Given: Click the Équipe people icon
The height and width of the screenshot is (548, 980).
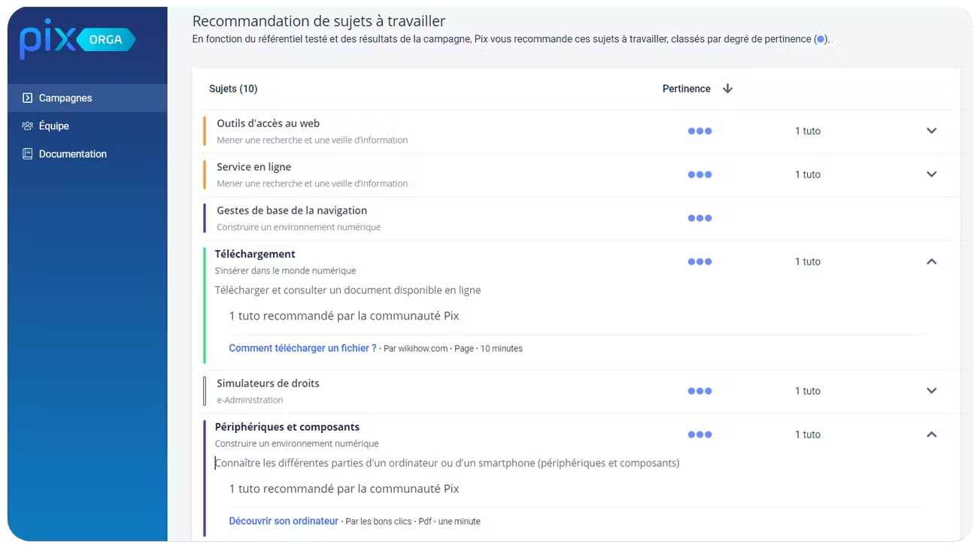Looking at the screenshot, I should (27, 126).
